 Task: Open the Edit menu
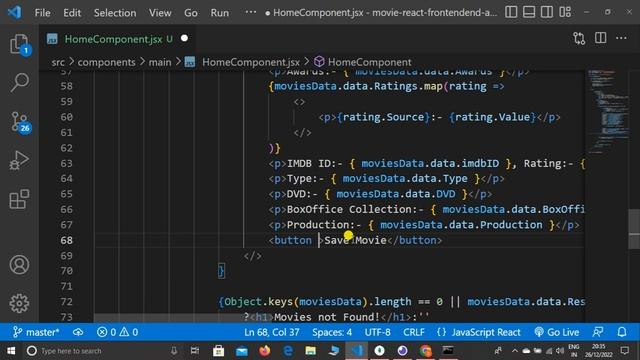pos(72,13)
